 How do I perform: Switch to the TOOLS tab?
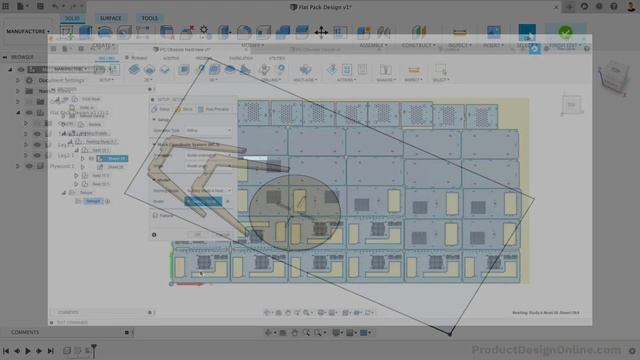[x=149, y=18]
